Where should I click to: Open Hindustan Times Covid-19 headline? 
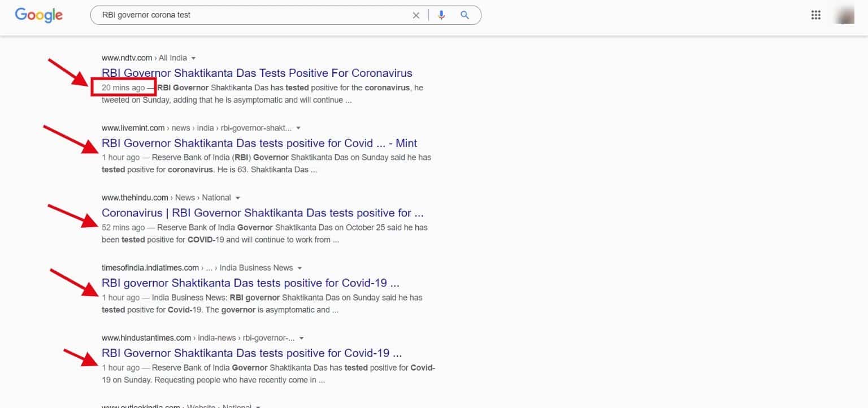(x=252, y=353)
